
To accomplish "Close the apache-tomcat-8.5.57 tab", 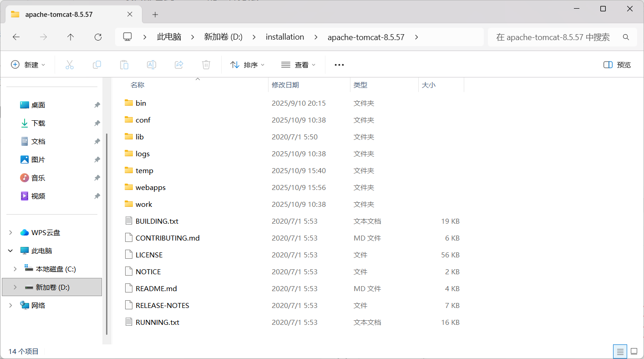I will (x=130, y=14).
